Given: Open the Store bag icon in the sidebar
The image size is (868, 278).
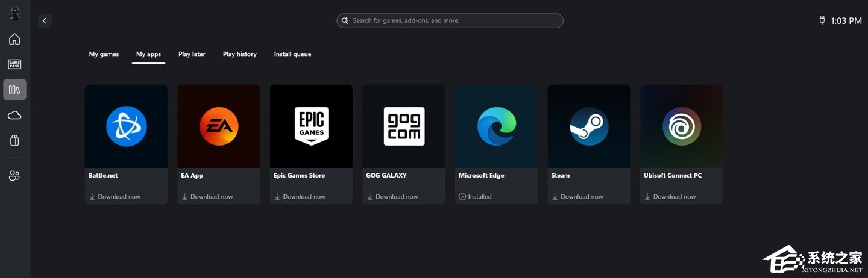Looking at the screenshot, I should 14,140.
